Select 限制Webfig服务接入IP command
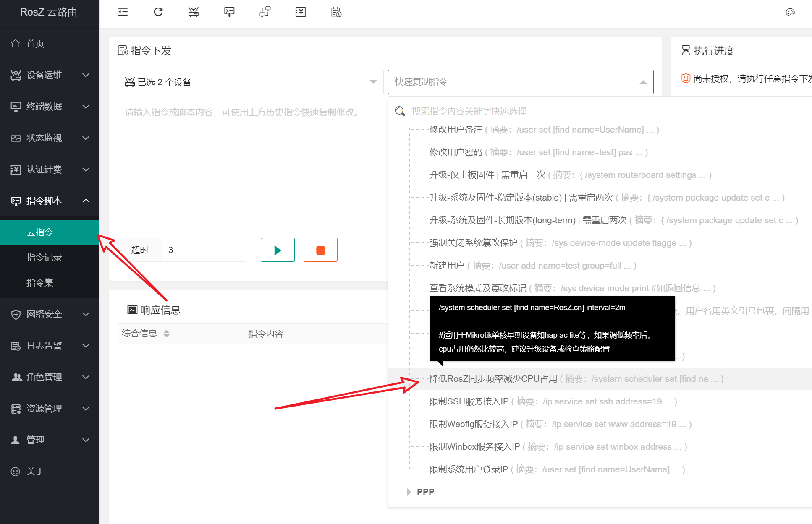The height and width of the screenshot is (524, 812). [x=561, y=424]
